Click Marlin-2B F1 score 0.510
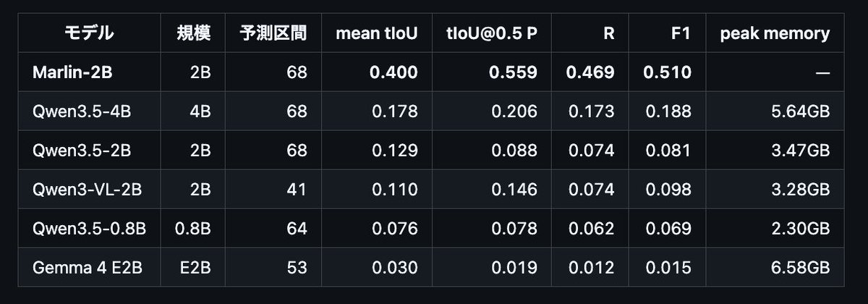Screen dimensions: 868x304 point(667,72)
